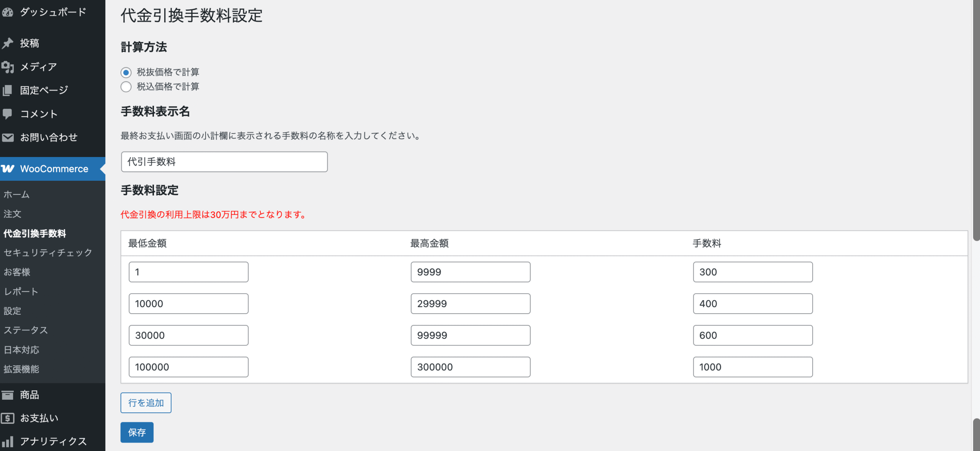This screenshot has width=980, height=451.
Task: Focus minimum amount field with value 1
Action: coord(188,272)
